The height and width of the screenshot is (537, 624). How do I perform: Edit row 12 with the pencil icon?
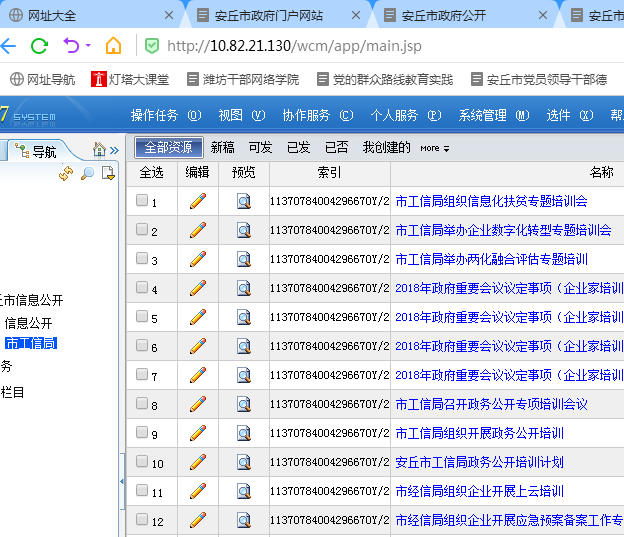[198, 520]
